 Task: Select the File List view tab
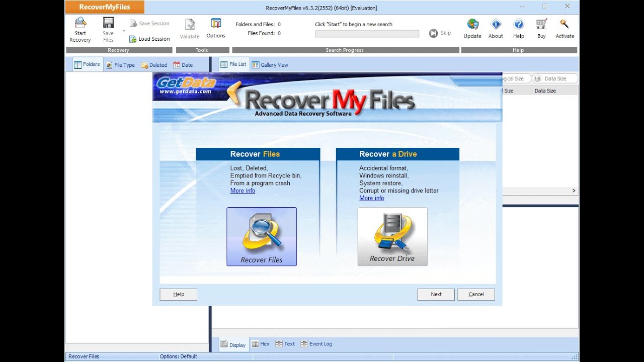click(234, 64)
